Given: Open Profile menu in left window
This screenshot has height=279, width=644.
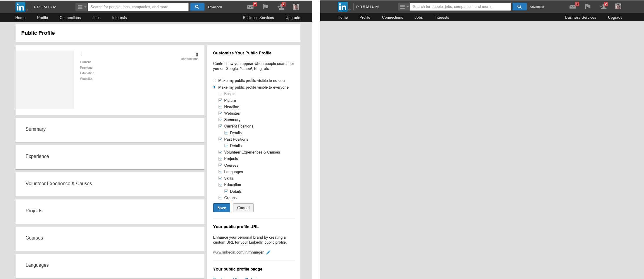Looking at the screenshot, I should tap(42, 18).
